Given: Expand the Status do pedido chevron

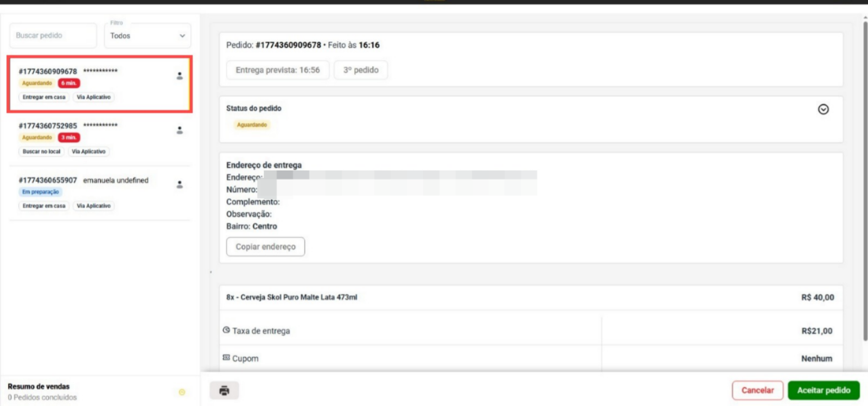Looking at the screenshot, I should (823, 109).
